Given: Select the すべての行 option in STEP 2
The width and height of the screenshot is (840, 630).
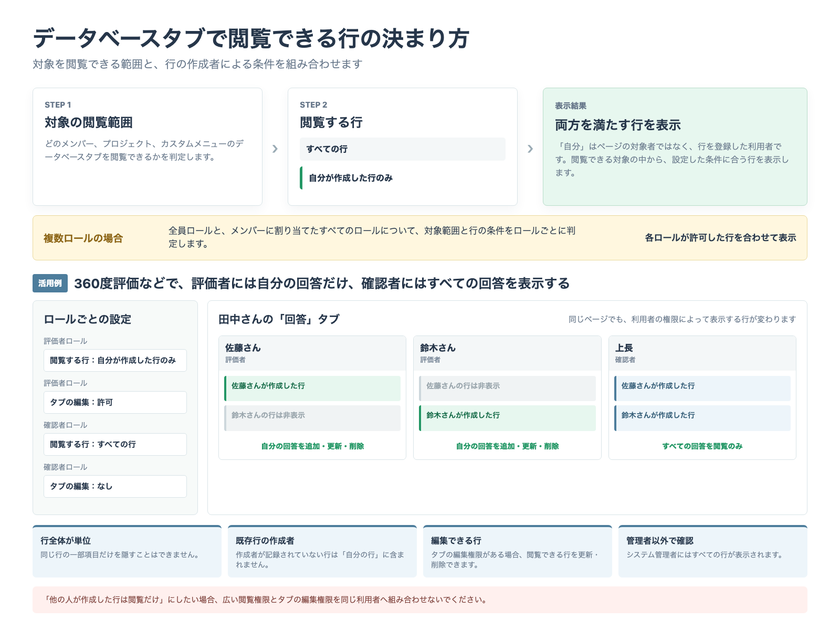Looking at the screenshot, I should (403, 149).
